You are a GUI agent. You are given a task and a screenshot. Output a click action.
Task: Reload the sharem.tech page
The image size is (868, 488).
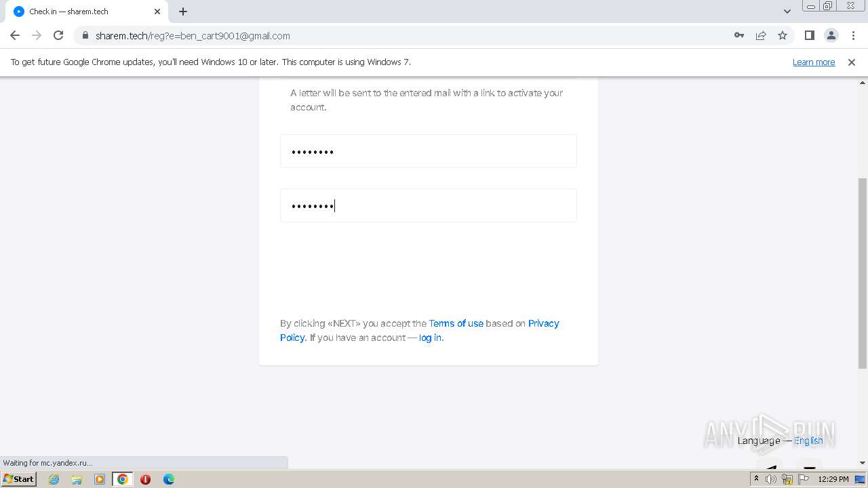pyautogui.click(x=58, y=35)
